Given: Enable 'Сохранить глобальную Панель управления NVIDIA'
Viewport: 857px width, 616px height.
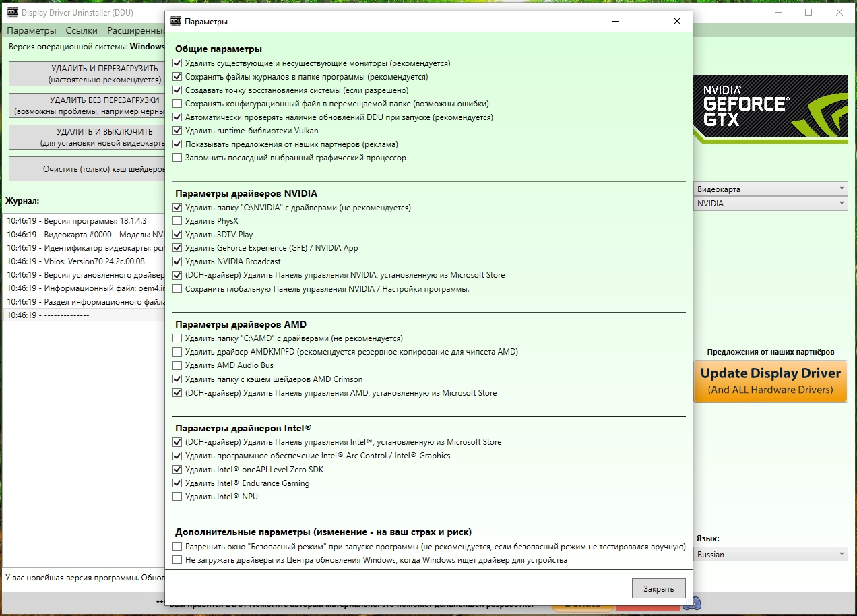Looking at the screenshot, I should click(x=177, y=289).
